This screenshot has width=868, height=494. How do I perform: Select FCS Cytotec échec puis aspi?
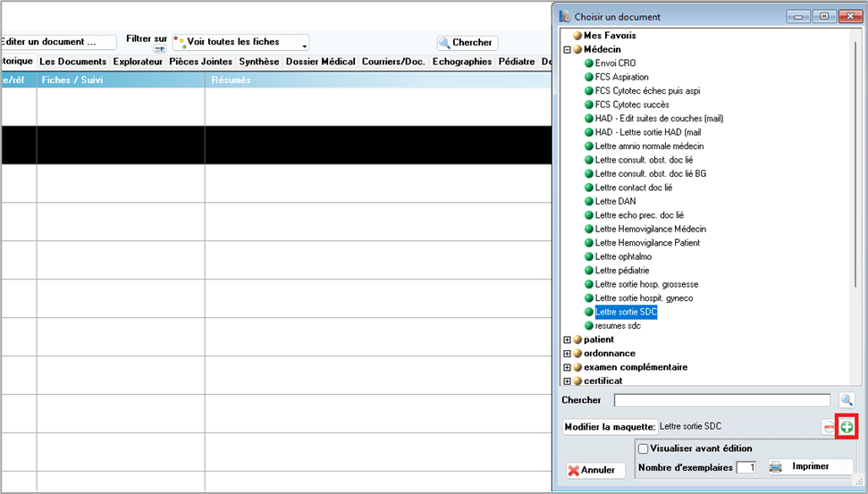click(648, 91)
